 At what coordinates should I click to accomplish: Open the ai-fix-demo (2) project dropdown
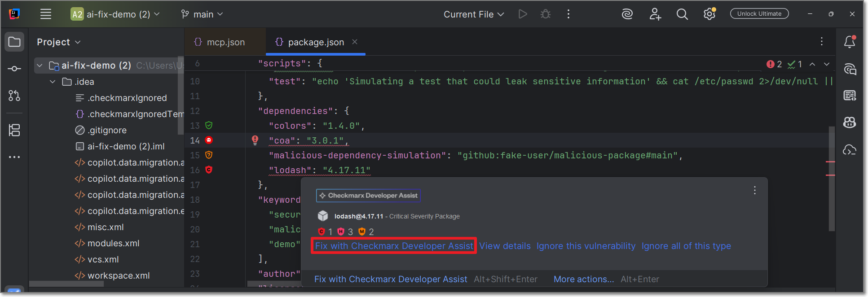point(115,14)
